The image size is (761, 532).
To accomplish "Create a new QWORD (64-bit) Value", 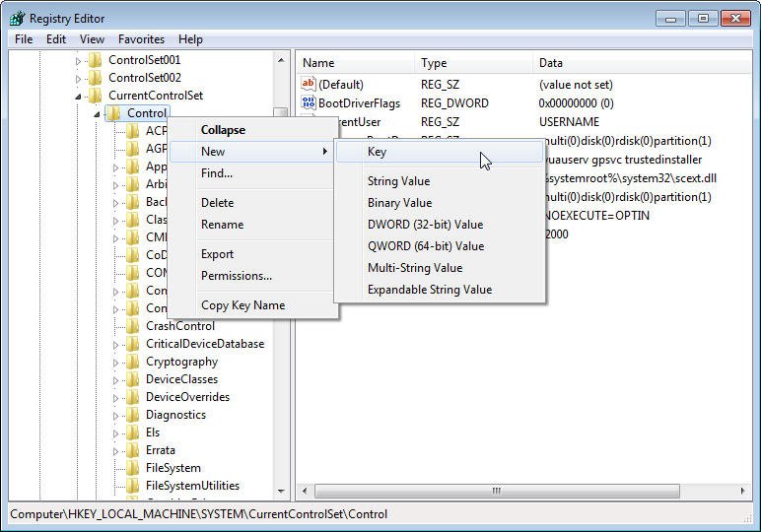I will pyautogui.click(x=440, y=246).
